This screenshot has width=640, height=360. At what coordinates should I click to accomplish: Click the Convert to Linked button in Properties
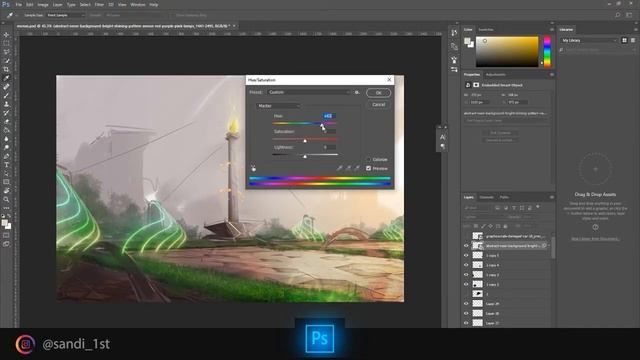(500, 140)
